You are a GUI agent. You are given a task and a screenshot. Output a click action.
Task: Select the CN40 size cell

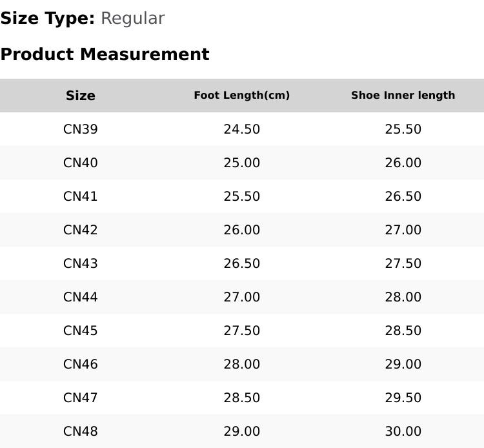(x=80, y=163)
